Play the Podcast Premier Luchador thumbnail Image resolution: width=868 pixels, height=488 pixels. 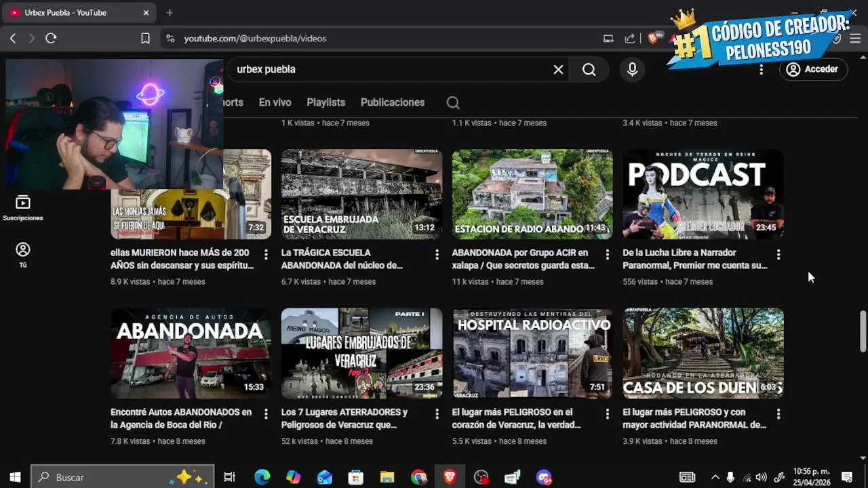click(703, 195)
